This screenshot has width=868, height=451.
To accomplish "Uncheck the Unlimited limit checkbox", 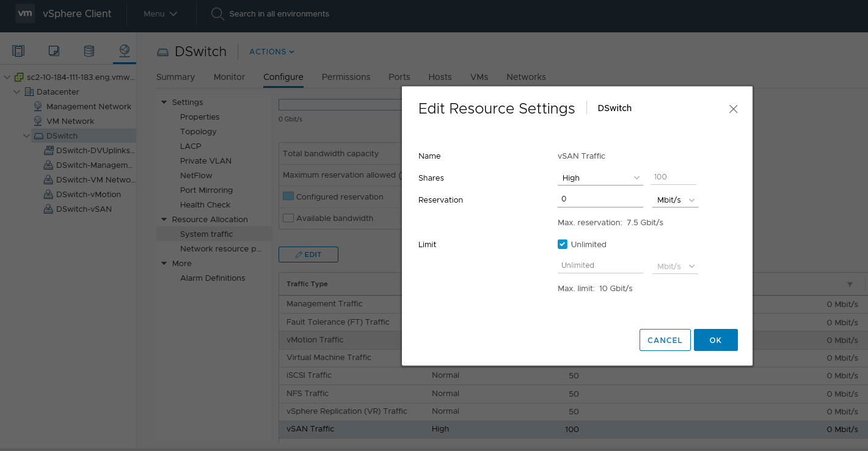I will [x=563, y=244].
